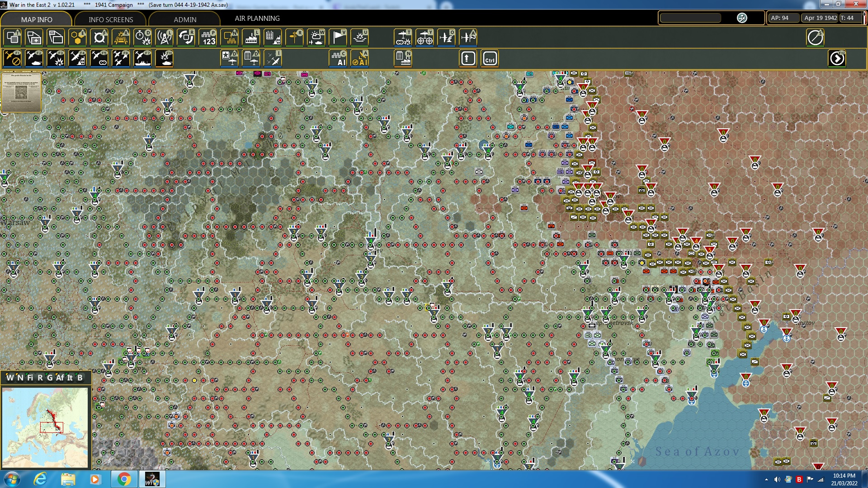
Task: Open Windows Explorer folder in taskbar
Action: click(68, 479)
